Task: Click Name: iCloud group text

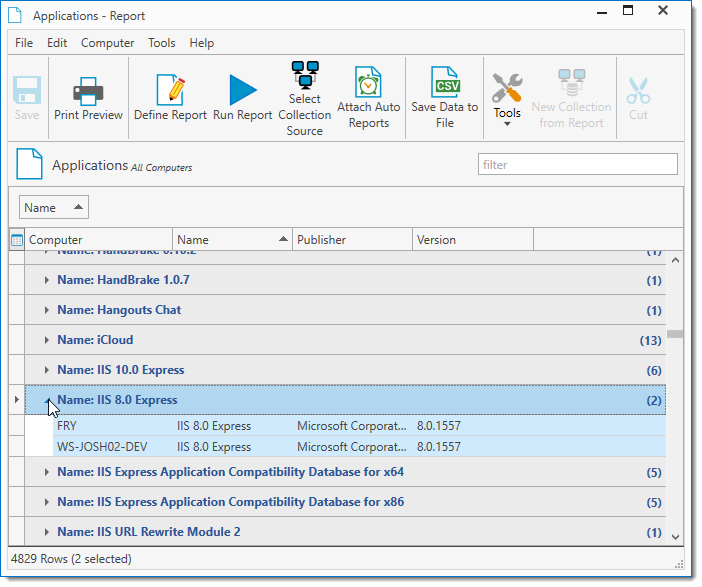Action: point(95,340)
